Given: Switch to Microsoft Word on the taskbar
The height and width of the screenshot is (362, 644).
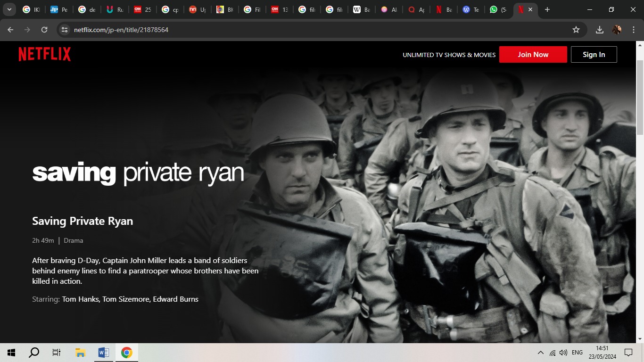Looking at the screenshot, I should click(103, 353).
